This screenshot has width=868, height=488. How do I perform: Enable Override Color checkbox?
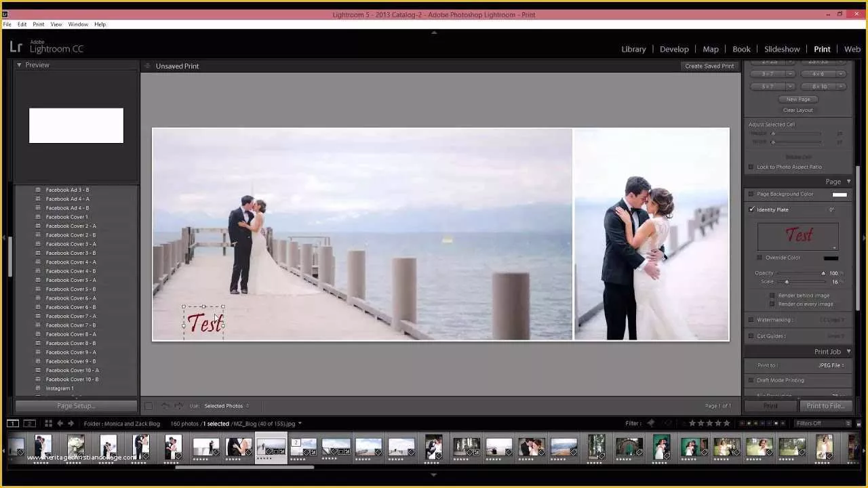pos(759,258)
